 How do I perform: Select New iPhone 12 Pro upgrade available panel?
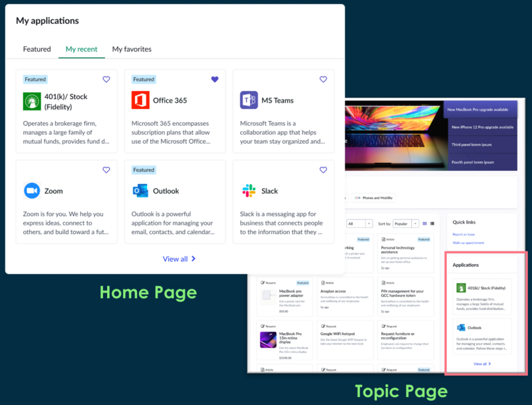[482, 127]
